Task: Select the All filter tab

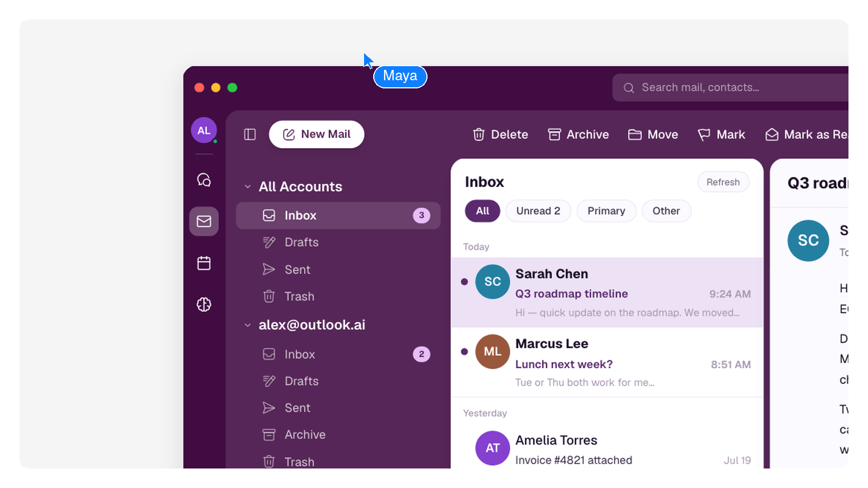Action: [482, 211]
